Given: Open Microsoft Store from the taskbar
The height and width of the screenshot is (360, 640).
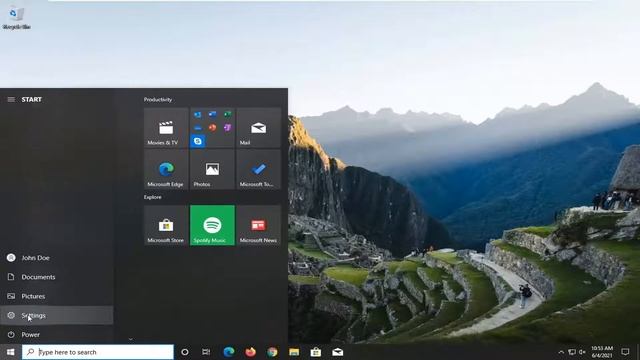Looking at the screenshot, I should point(316,352).
